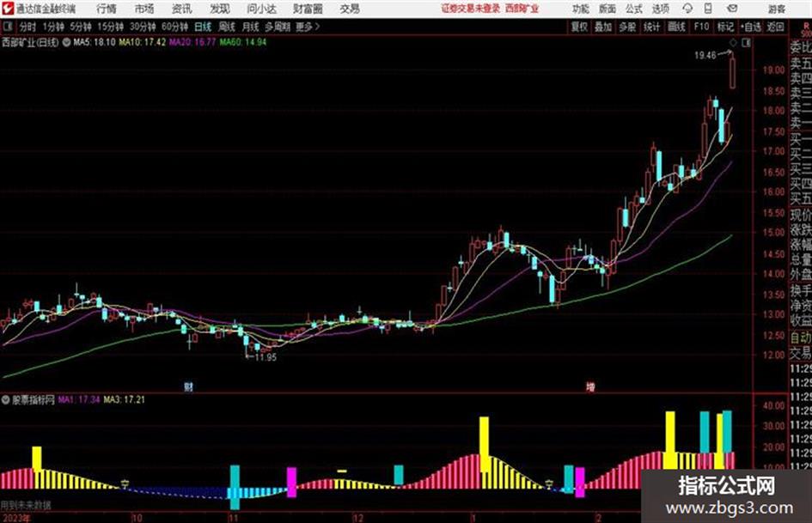812x523 pixels.
Task: Click the 证券交易未登录 login link
Action: pos(471,9)
